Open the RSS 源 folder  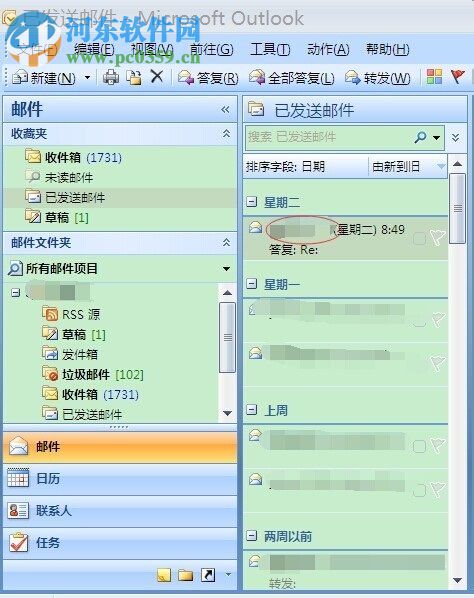[71, 314]
